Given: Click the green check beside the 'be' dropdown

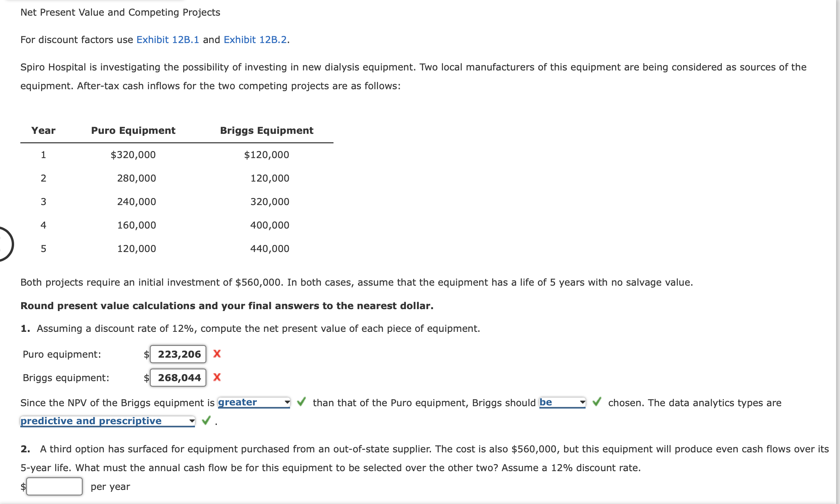Looking at the screenshot, I should point(597,402).
